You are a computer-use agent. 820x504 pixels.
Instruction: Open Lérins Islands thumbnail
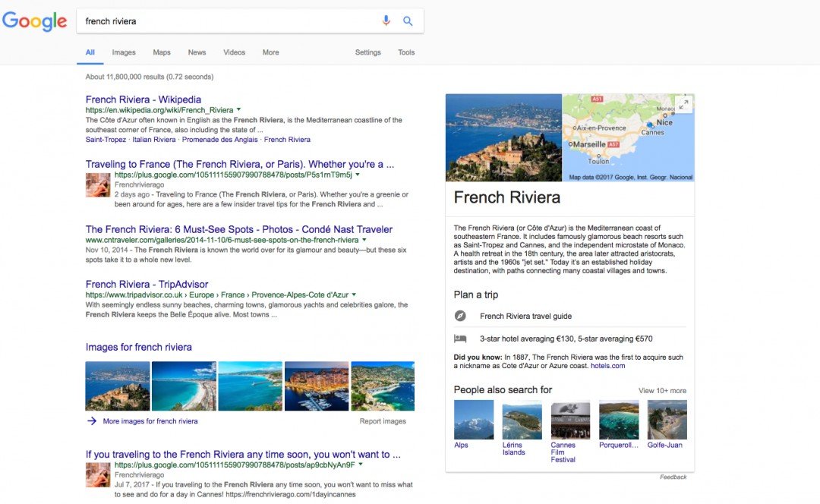point(522,420)
